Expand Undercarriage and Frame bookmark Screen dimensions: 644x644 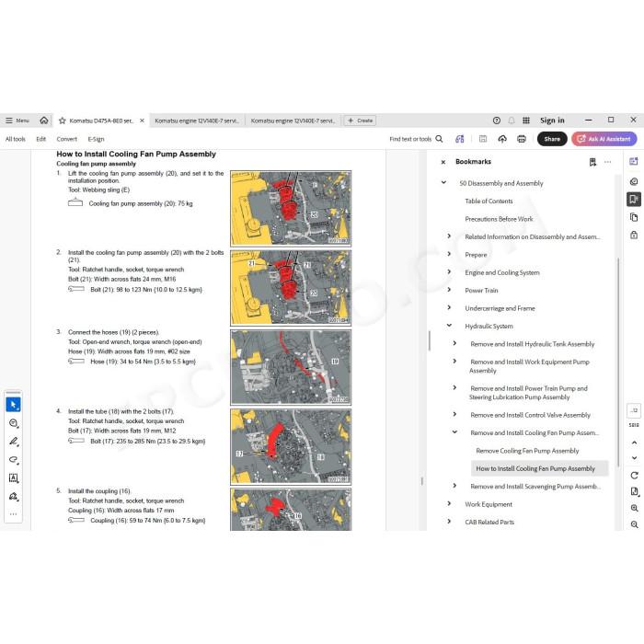tap(449, 307)
